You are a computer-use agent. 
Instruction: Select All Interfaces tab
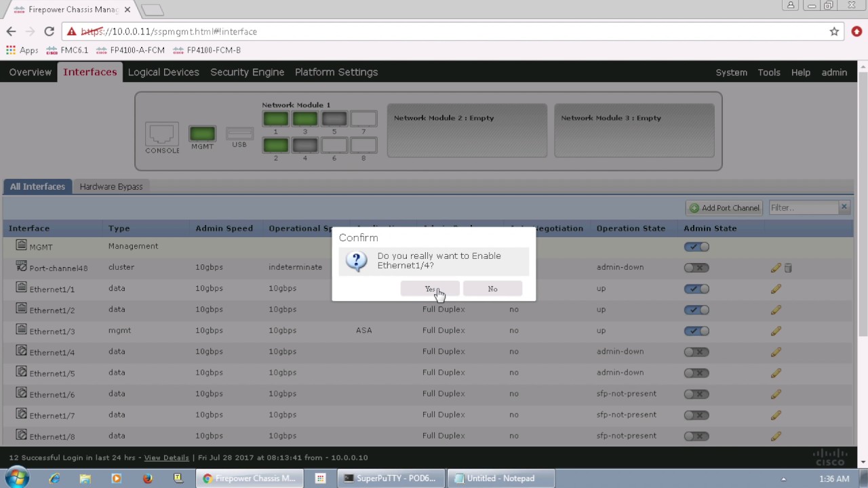(37, 186)
